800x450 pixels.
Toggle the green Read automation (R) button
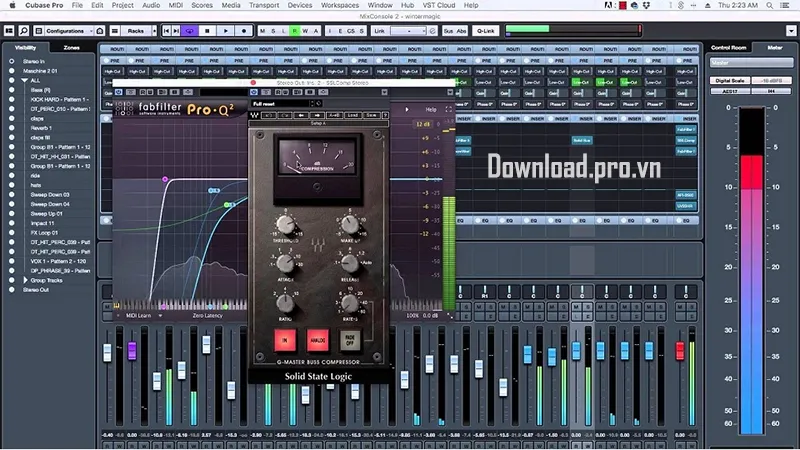click(x=295, y=31)
